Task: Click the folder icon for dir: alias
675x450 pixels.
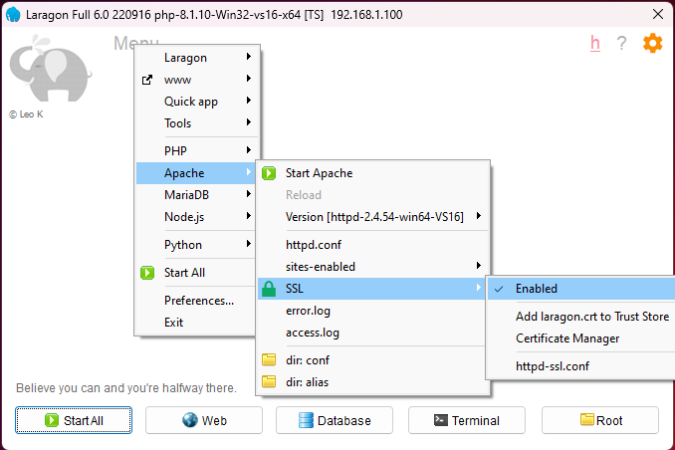Action: click(269, 382)
